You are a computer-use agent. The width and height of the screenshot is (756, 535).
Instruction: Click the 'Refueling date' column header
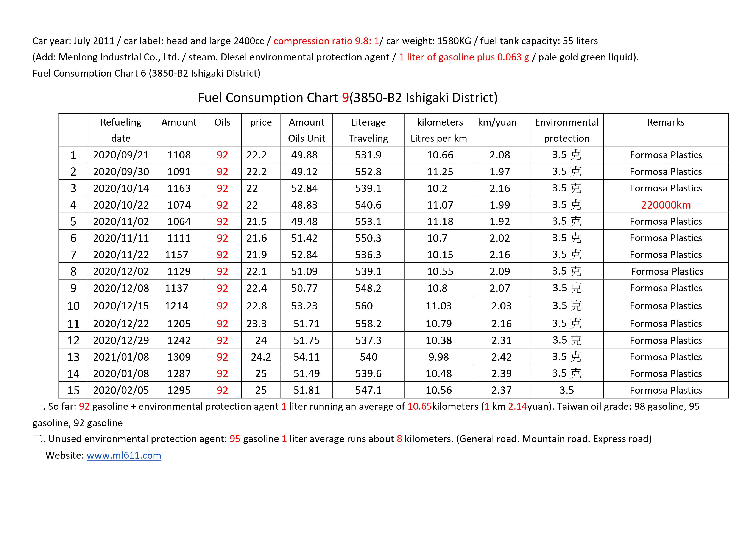(121, 130)
